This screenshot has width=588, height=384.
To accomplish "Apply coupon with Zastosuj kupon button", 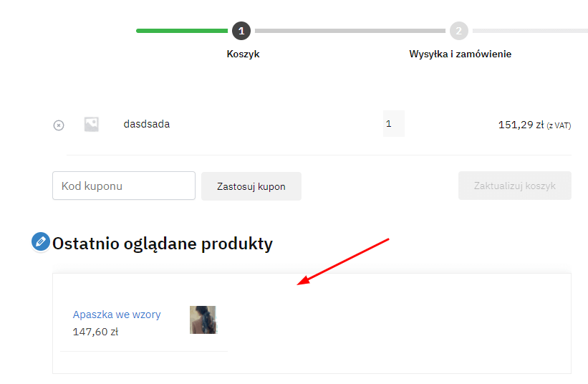I will pyautogui.click(x=251, y=186).
